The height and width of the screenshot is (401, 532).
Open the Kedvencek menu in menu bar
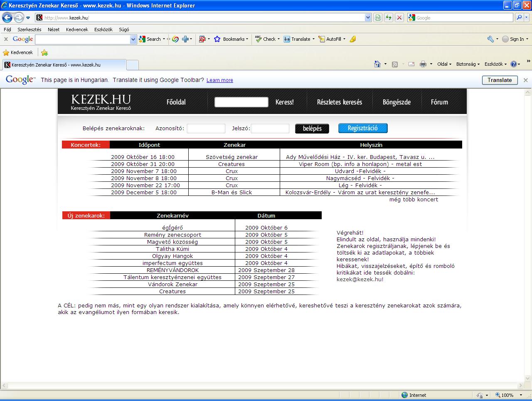pyautogui.click(x=77, y=30)
